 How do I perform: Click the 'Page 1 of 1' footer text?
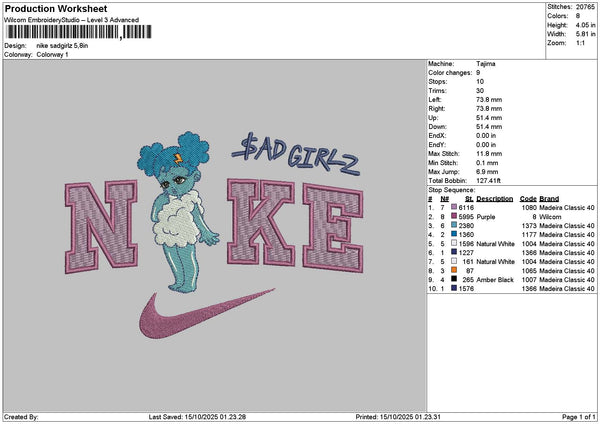(579, 417)
